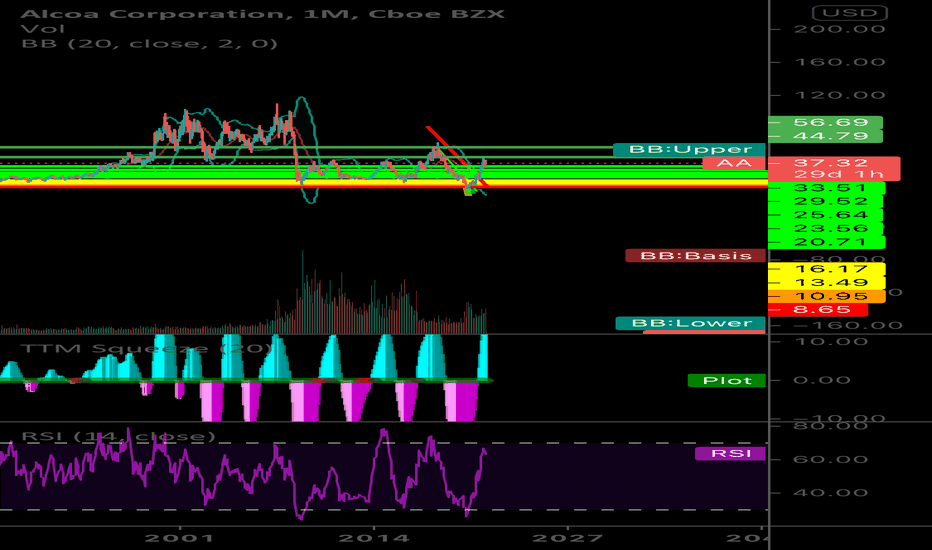Click the 200.00 price axis tick

[x=840, y=29]
